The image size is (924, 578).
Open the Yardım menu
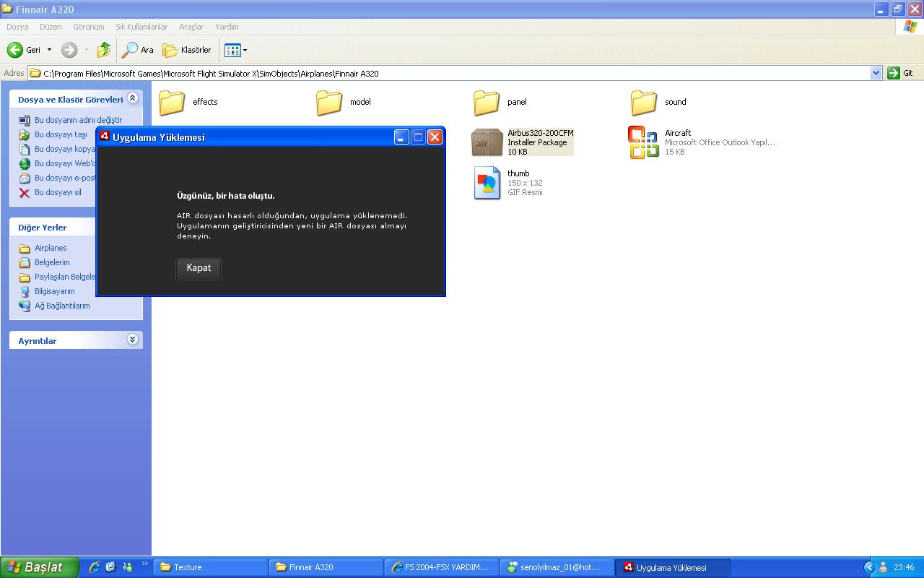tap(227, 27)
